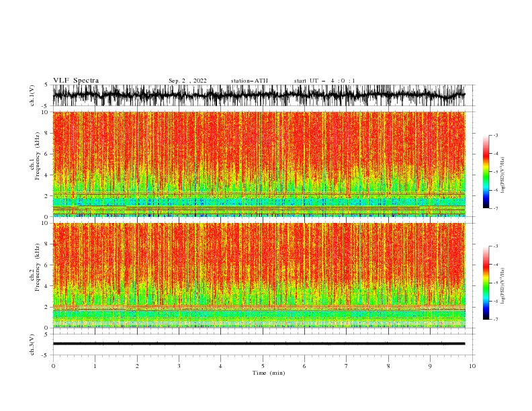Click the ch.1(V) waveform axis label
The width and height of the screenshot is (532, 411).
pos(32,95)
